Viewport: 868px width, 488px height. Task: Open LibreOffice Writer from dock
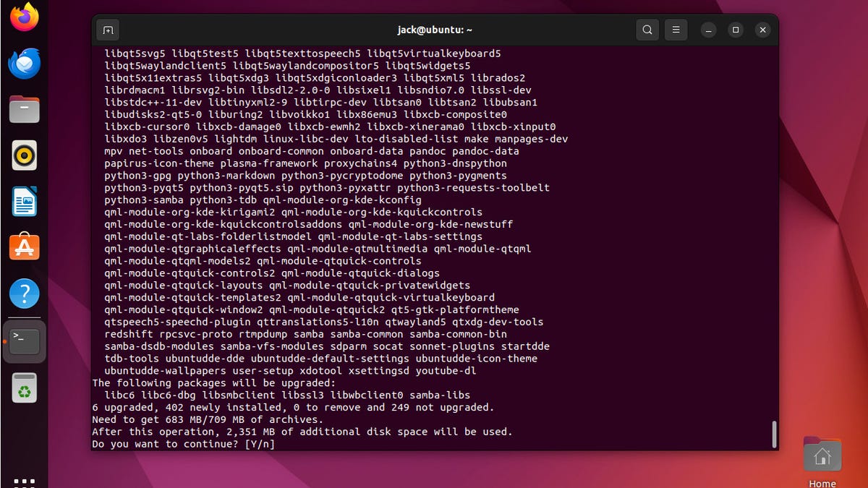click(x=25, y=202)
